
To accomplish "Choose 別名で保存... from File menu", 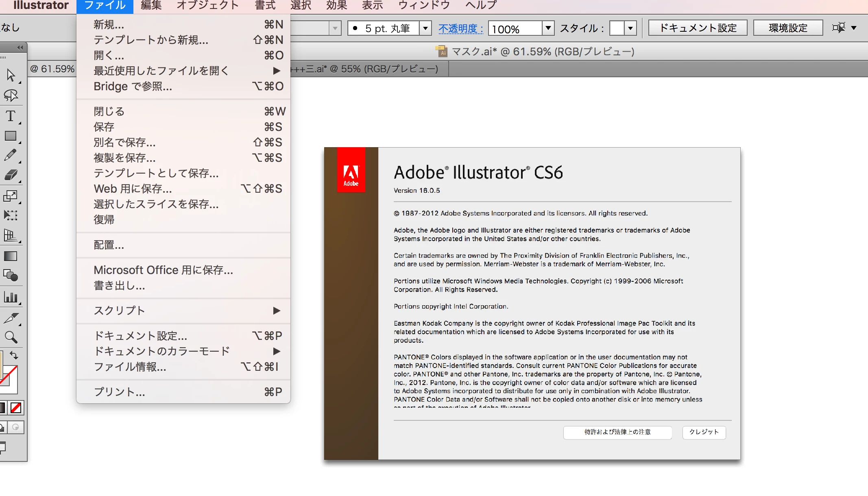I will pos(124,142).
